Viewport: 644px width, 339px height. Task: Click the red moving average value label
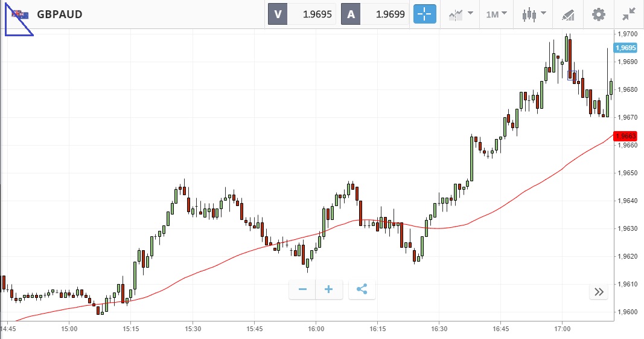tap(625, 136)
